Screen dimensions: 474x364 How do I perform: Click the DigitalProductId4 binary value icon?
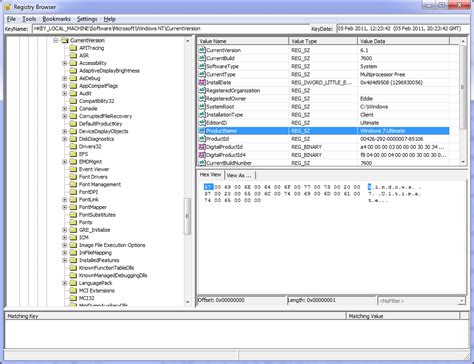pyautogui.click(x=202, y=155)
